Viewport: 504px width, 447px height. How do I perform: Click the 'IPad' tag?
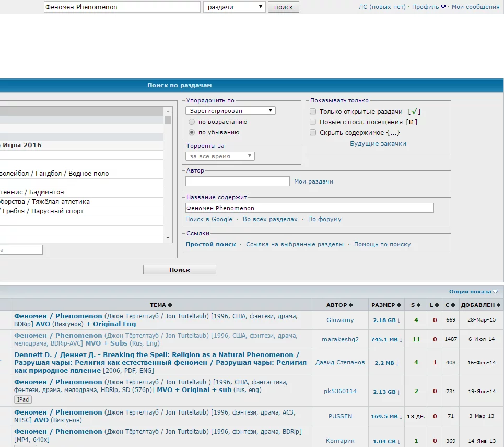click(23, 399)
